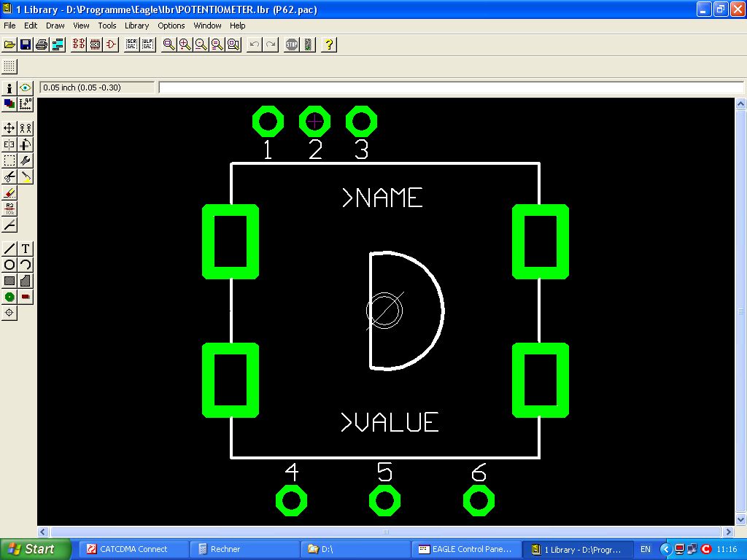
Task: Zoom out of the drawing
Action: pos(201,44)
